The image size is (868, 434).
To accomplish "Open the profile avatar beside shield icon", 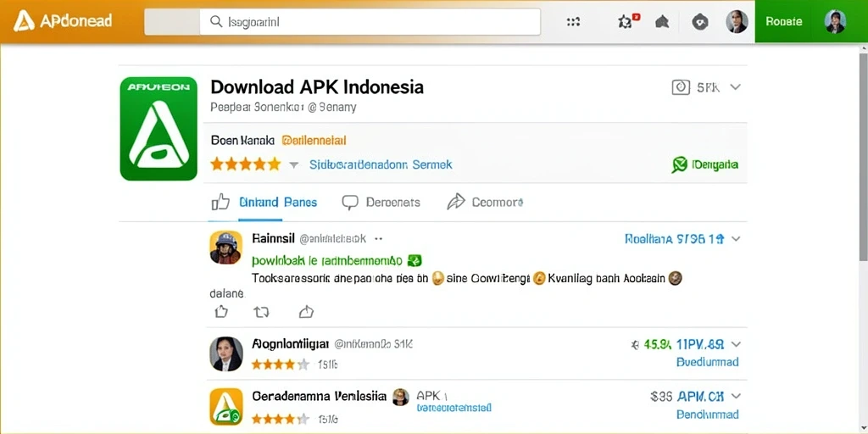I will pos(737,21).
